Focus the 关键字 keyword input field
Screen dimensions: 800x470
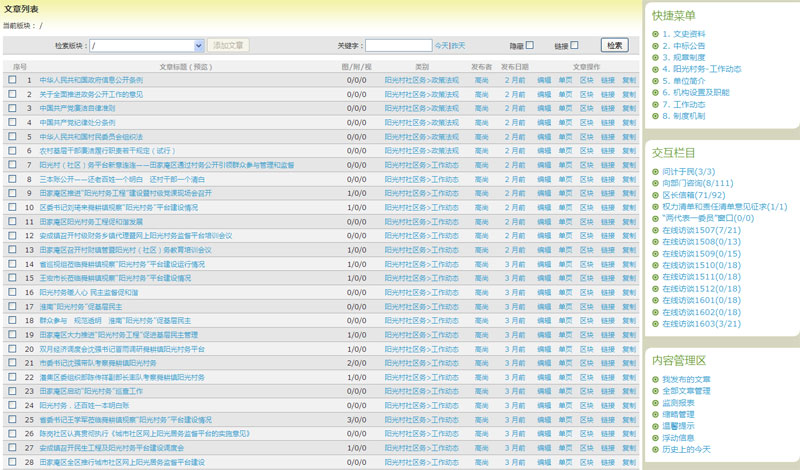[398, 46]
